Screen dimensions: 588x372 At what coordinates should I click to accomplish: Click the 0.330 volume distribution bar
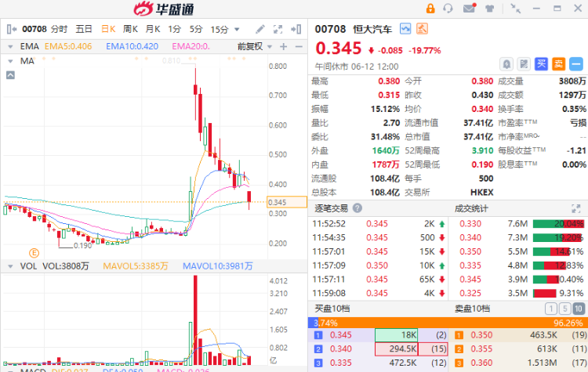[558, 224]
